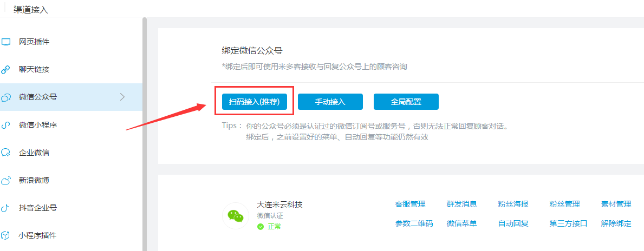Viewport: 644px width, 251px height.
Task: Select the 企业微信 menu item
Action: tap(71, 153)
